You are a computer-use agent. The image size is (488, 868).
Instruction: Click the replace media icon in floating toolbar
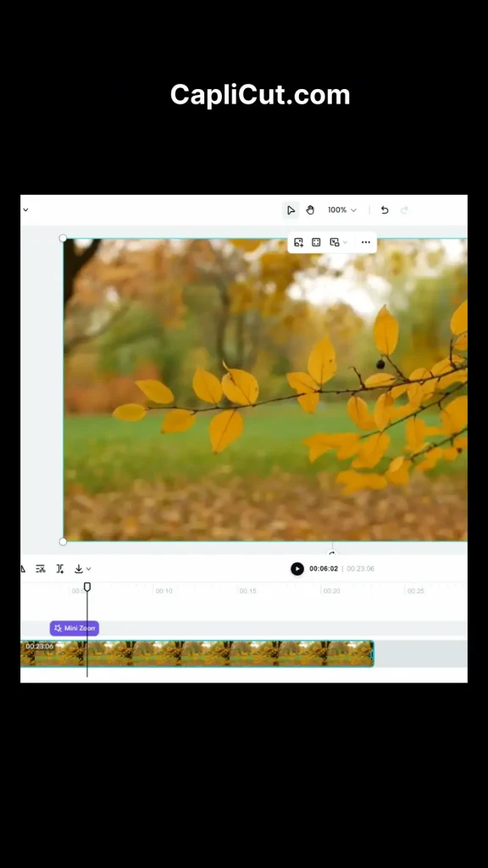coord(299,242)
